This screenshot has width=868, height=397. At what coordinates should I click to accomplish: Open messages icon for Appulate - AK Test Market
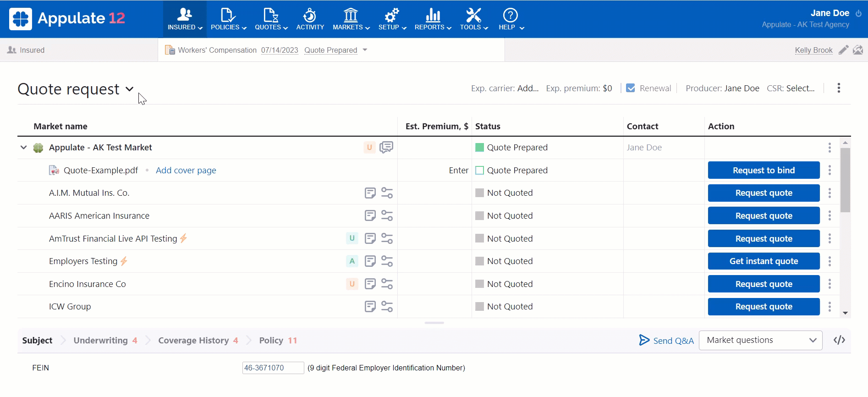click(386, 147)
